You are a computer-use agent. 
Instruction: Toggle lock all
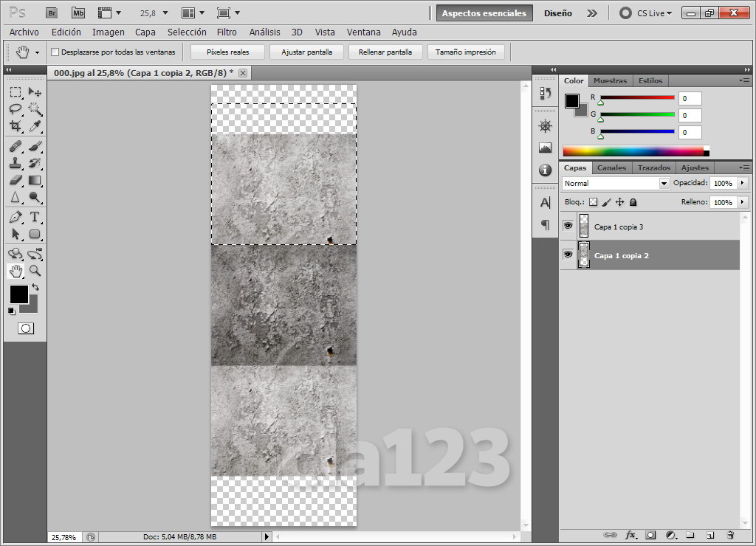tap(633, 202)
